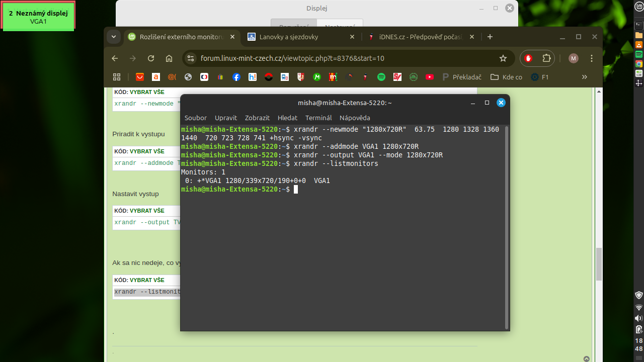The width and height of the screenshot is (644, 362).
Task: Open the Chrome extensions puzzle icon
Action: click(546, 58)
